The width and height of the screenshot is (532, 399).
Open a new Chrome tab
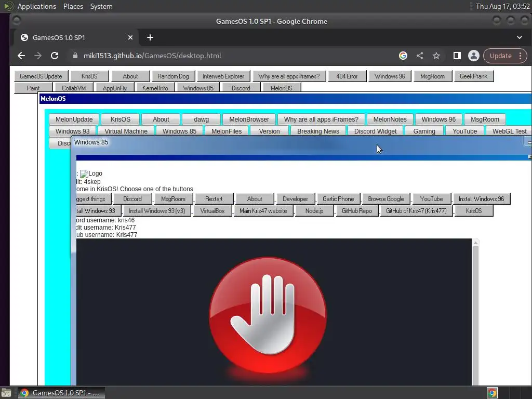click(x=150, y=37)
